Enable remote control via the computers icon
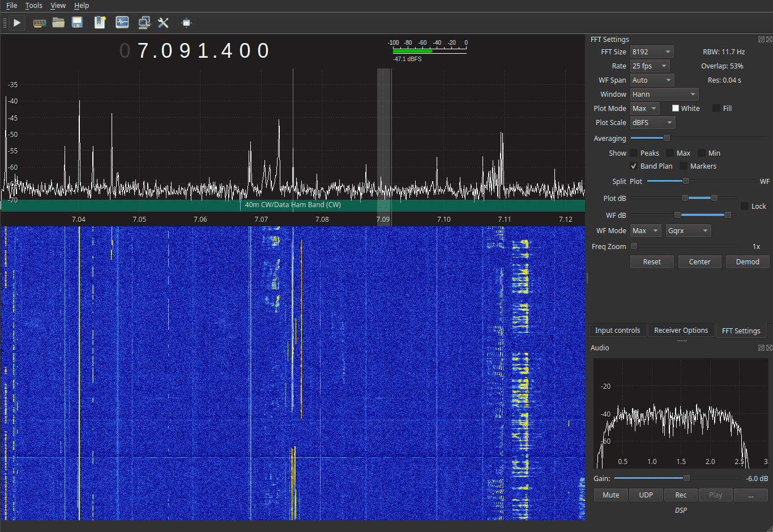Screen dimensions: 773x532 click(143, 23)
